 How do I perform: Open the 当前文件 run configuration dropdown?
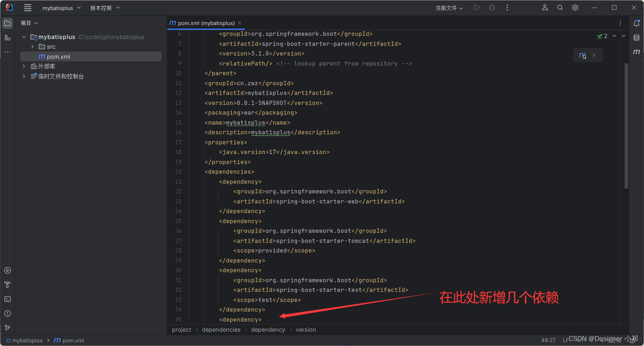(449, 8)
